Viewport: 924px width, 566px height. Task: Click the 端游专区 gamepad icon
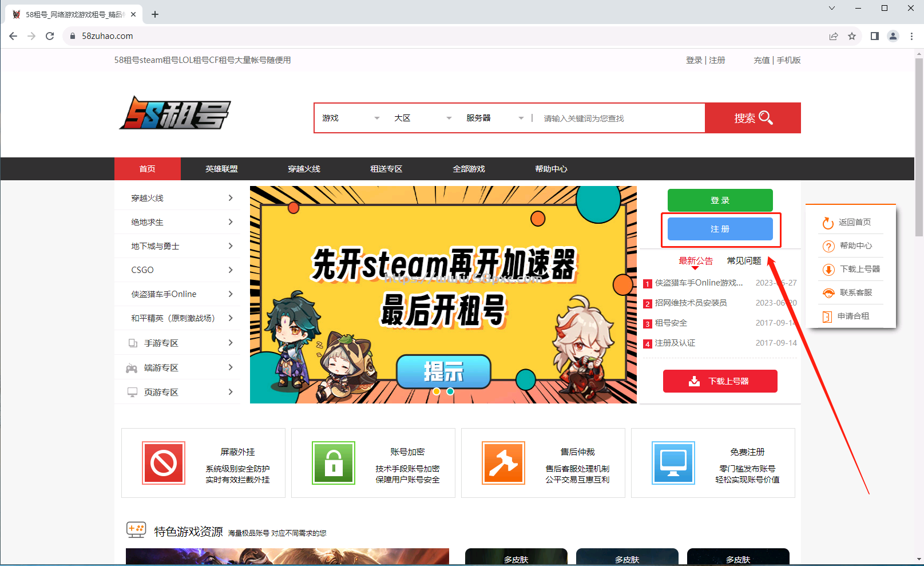tap(132, 368)
